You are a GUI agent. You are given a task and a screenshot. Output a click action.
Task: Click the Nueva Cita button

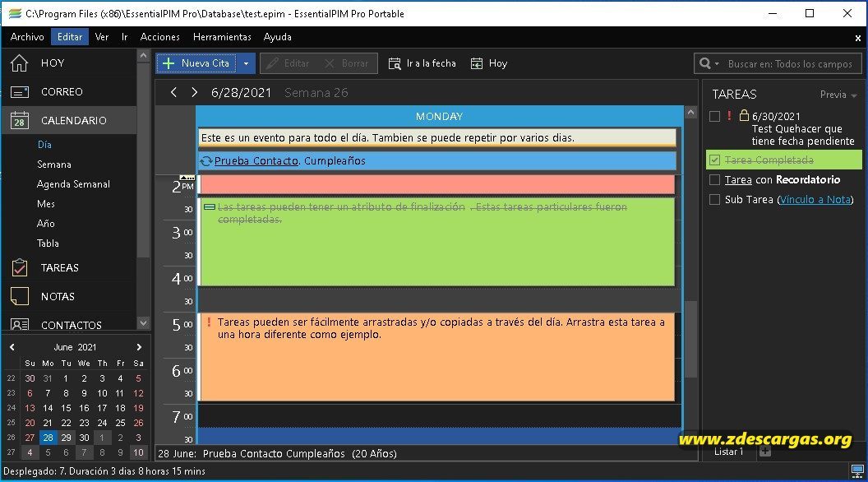197,63
